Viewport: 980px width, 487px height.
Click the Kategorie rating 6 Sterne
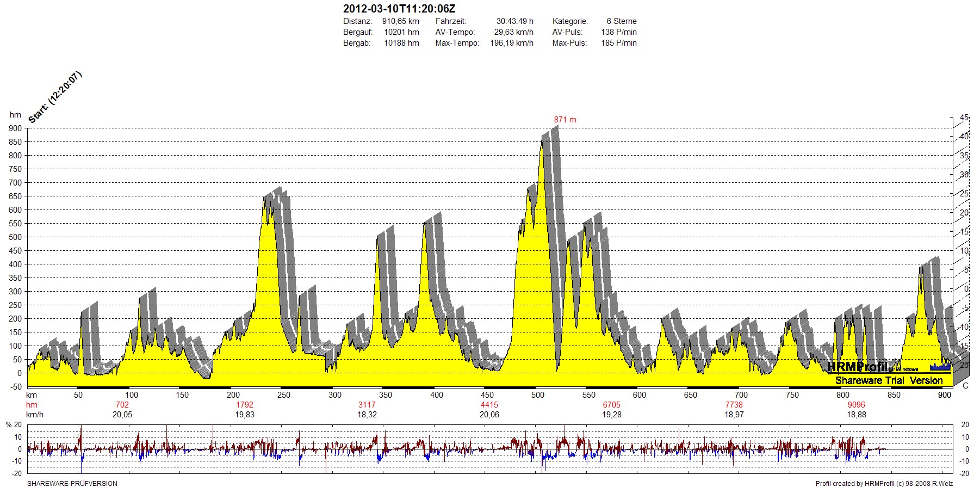(x=621, y=21)
